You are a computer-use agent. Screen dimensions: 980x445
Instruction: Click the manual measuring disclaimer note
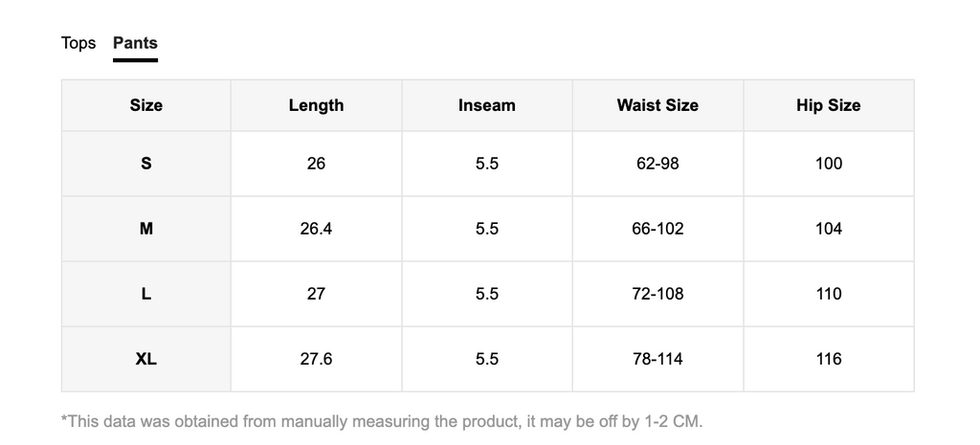[x=382, y=421]
